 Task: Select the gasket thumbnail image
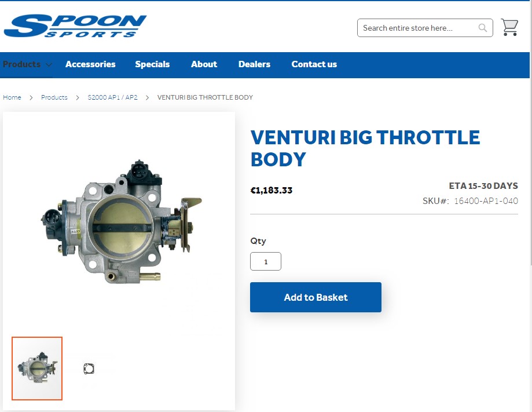point(89,369)
